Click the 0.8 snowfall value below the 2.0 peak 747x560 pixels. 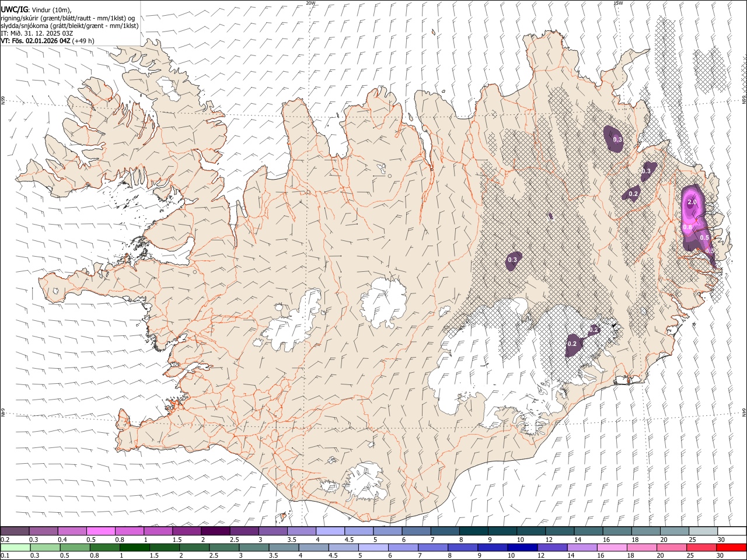[687, 228]
